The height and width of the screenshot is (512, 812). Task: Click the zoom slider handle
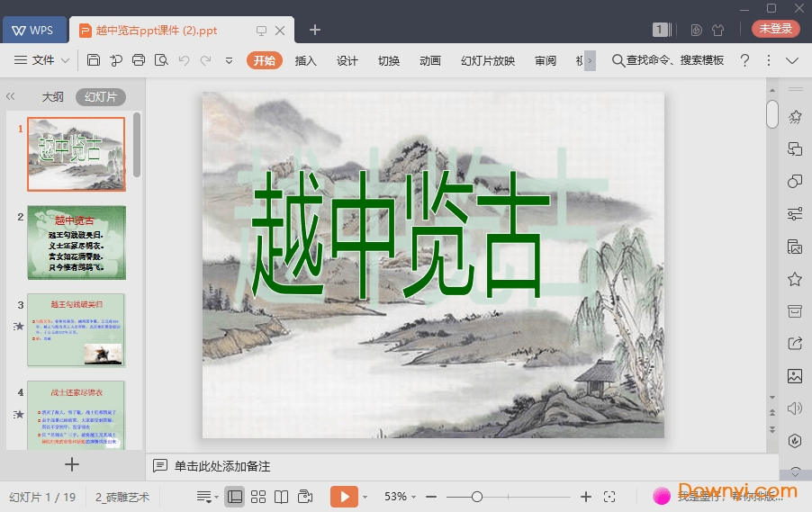pyautogui.click(x=477, y=497)
